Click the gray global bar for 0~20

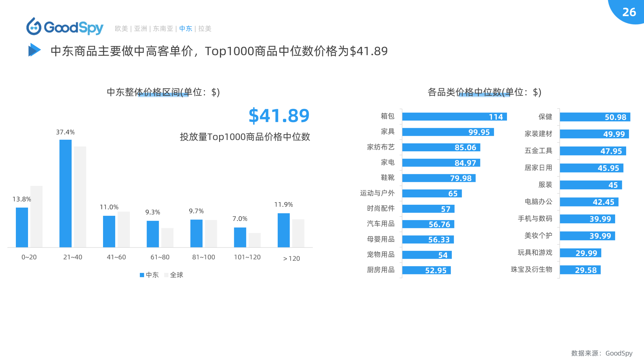click(37, 216)
